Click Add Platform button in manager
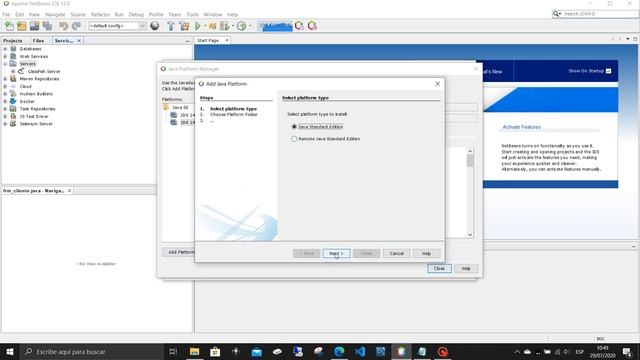The height and width of the screenshot is (360, 640). click(x=179, y=252)
